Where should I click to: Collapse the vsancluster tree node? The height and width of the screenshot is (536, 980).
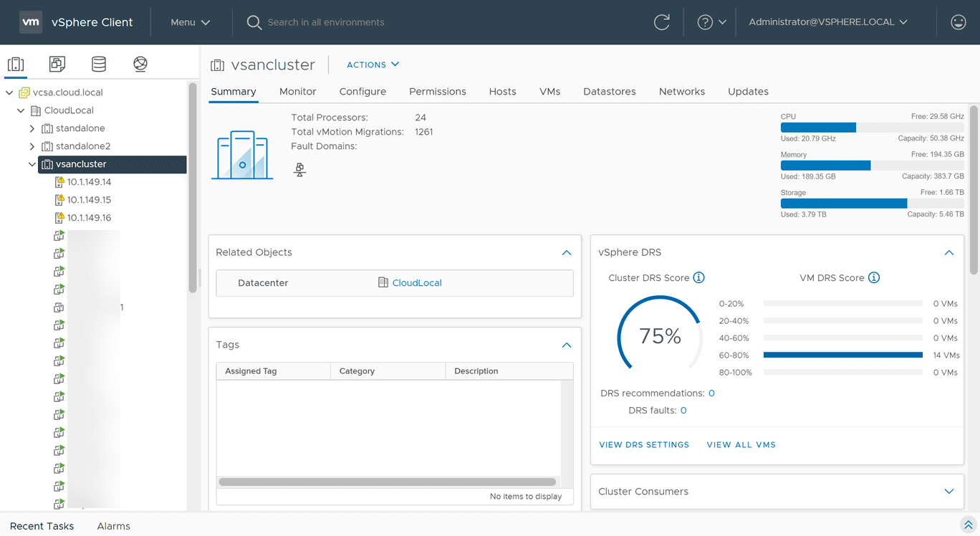(x=32, y=164)
